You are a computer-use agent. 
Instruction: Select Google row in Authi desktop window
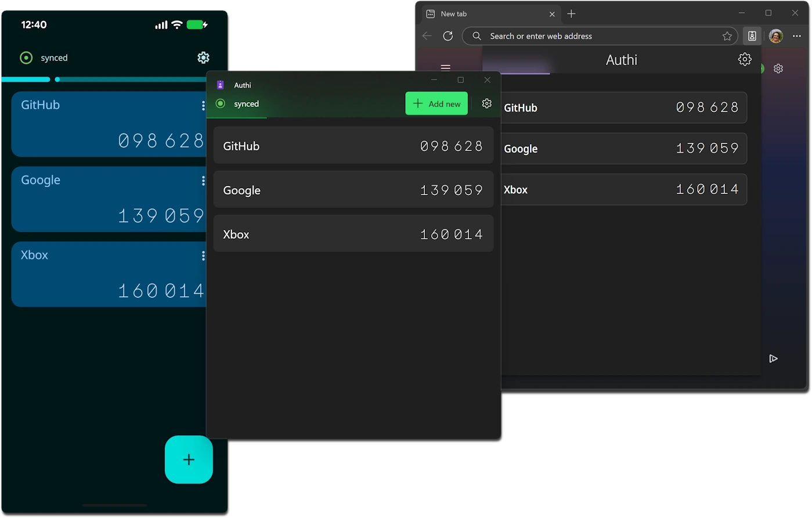coord(353,190)
